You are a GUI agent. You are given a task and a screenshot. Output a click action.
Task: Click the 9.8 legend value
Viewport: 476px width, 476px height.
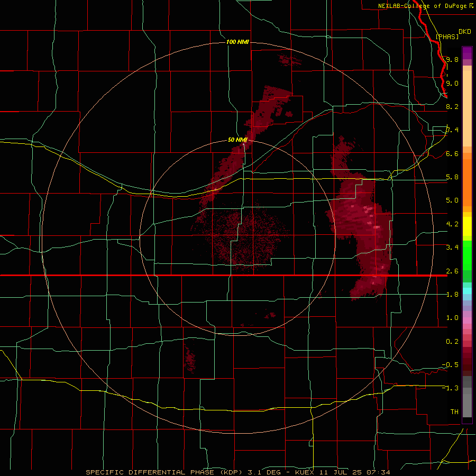452,59
